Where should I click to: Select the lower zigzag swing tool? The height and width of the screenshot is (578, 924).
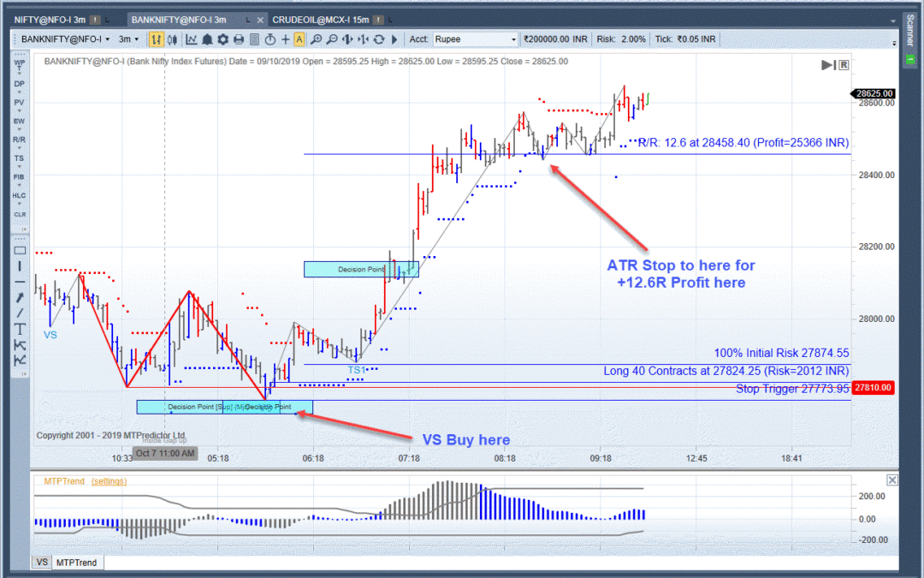tap(20, 360)
